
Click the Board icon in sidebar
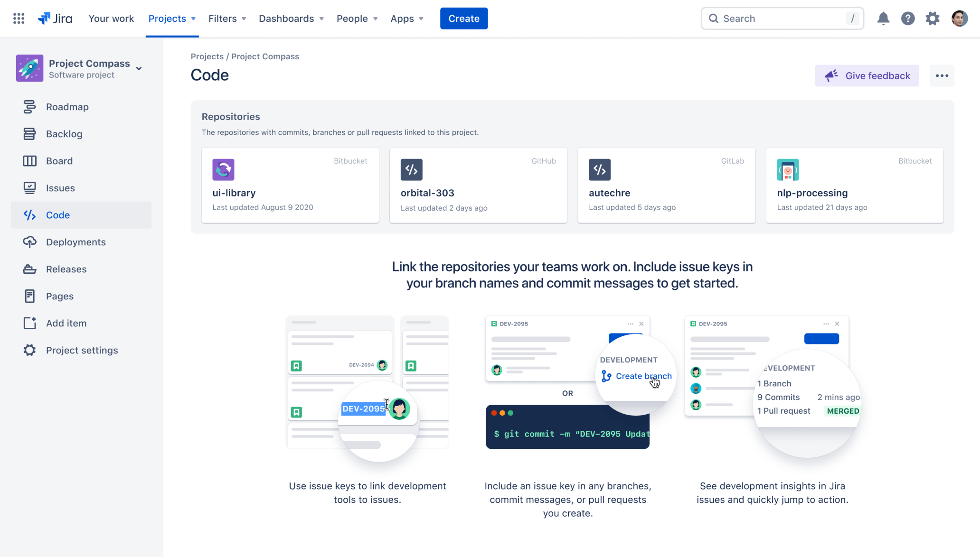28,161
